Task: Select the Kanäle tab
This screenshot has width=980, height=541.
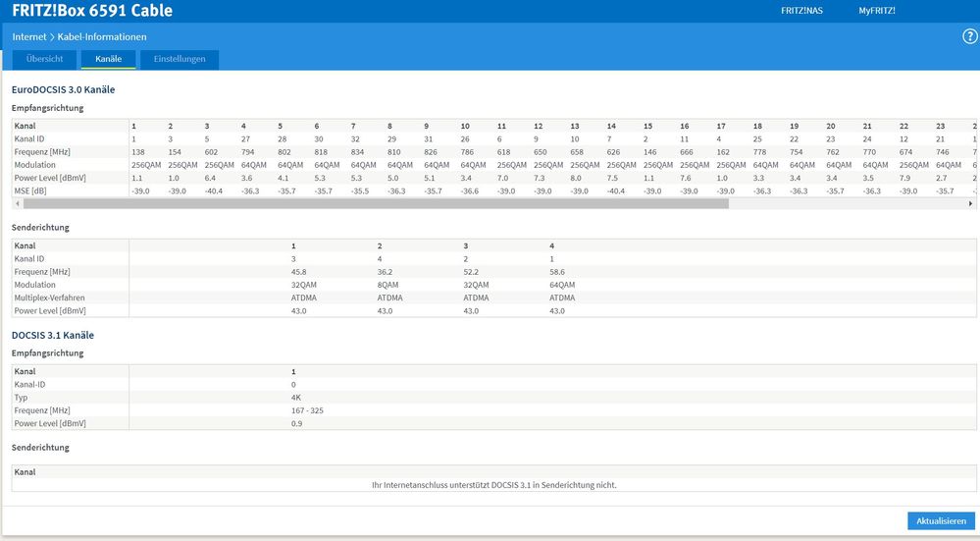Action: tap(108, 60)
